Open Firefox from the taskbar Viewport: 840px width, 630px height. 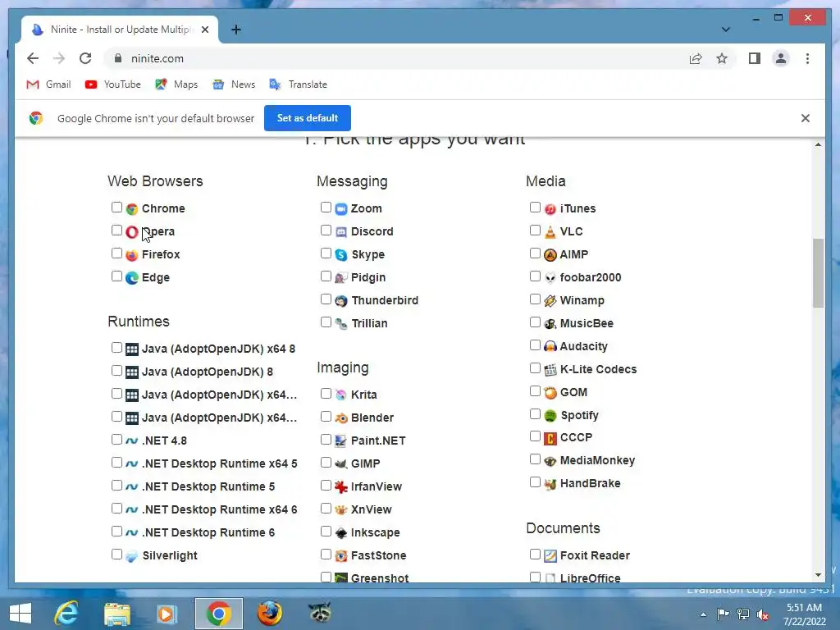269,614
